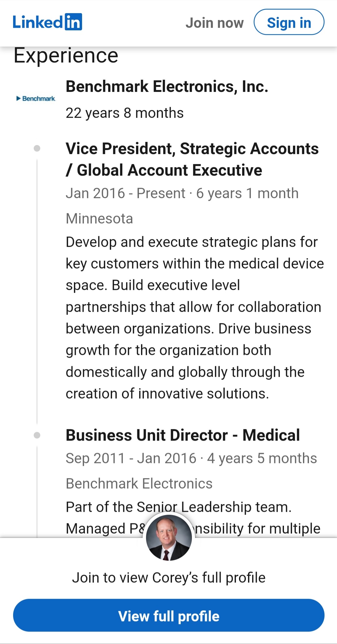337x644 pixels.
Task: Click the Join now link
Action: click(214, 23)
